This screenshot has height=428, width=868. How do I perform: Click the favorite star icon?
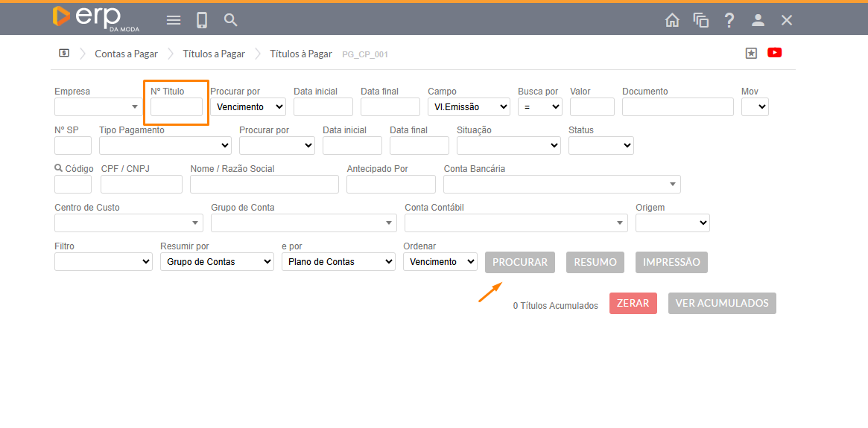pos(751,53)
